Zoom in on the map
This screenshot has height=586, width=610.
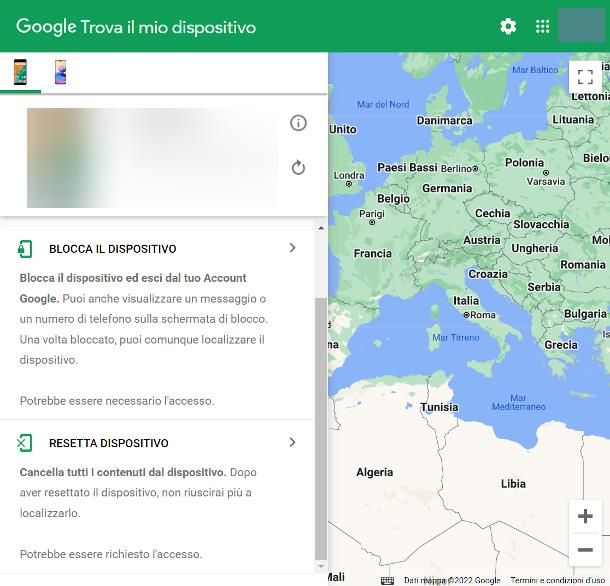585,516
